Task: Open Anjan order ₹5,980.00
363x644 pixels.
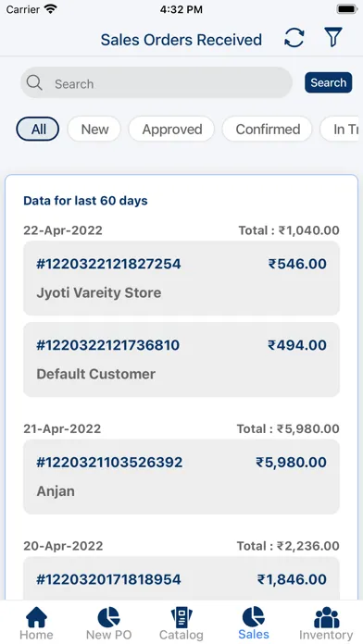Action: click(x=181, y=477)
